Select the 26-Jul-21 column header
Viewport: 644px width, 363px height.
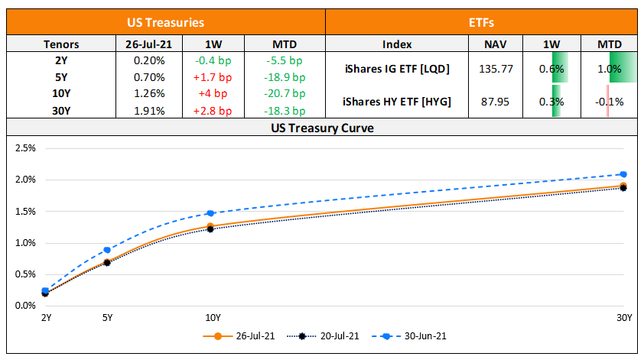149,44
